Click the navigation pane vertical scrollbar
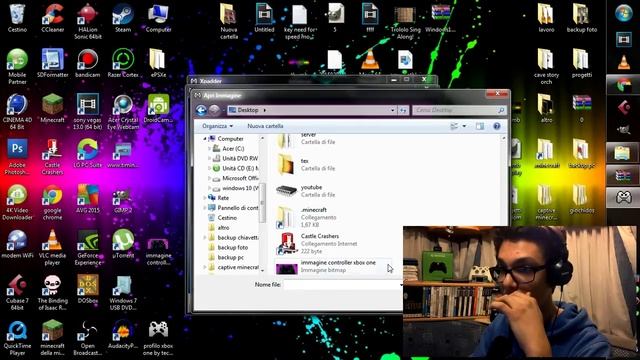 click(262, 204)
